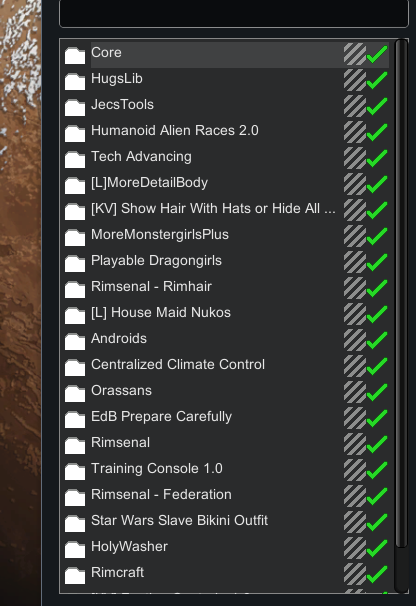Uncheck [L] House Maid Nukos mod
The height and width of the screenshot is (606, 416).
377,314
